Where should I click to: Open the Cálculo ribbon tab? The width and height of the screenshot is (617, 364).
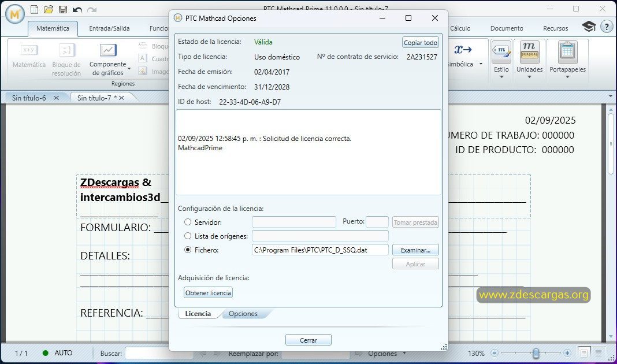point(460,28)
